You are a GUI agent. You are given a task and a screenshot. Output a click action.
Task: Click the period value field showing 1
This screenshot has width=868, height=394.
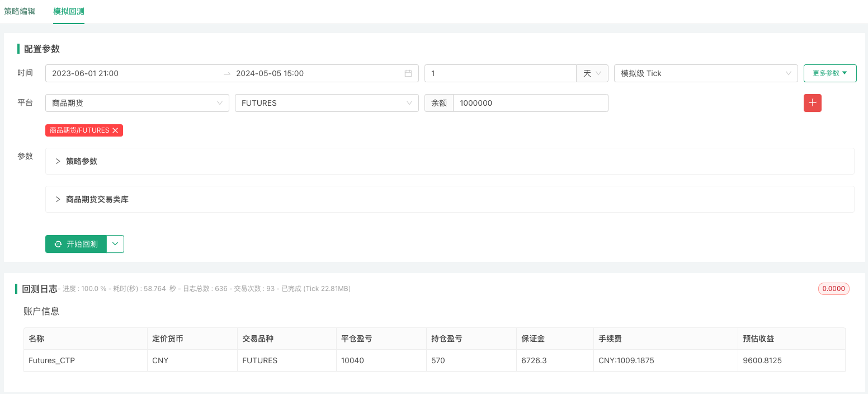pos(500,73)
